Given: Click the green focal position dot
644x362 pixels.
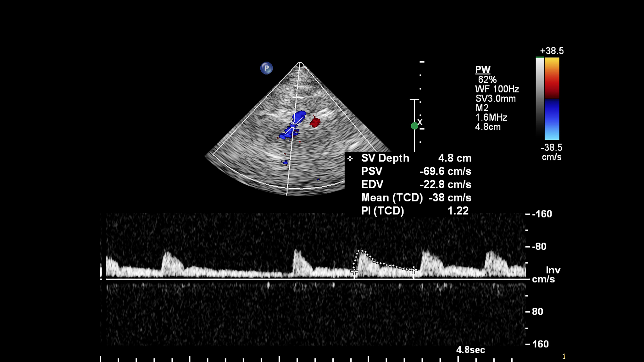Looking at the screenshot, I should coord(414,126).
